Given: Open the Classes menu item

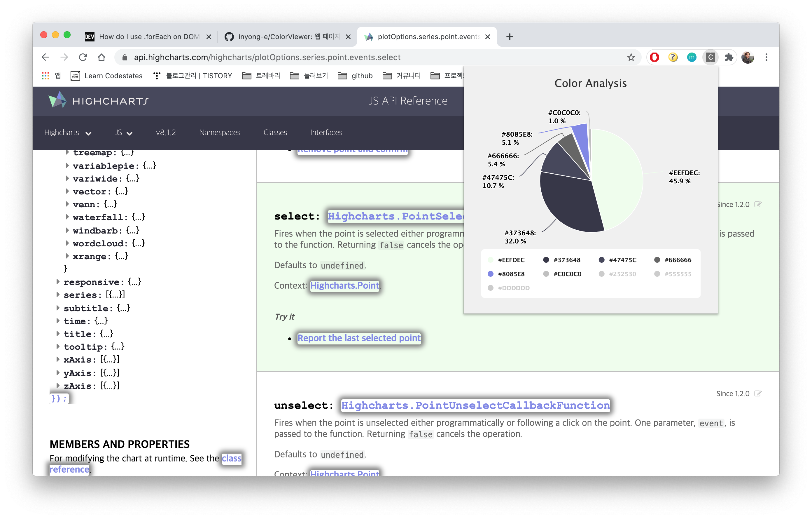Looking at the screenshot, I should pyautogui.click(x=275, y=132).
